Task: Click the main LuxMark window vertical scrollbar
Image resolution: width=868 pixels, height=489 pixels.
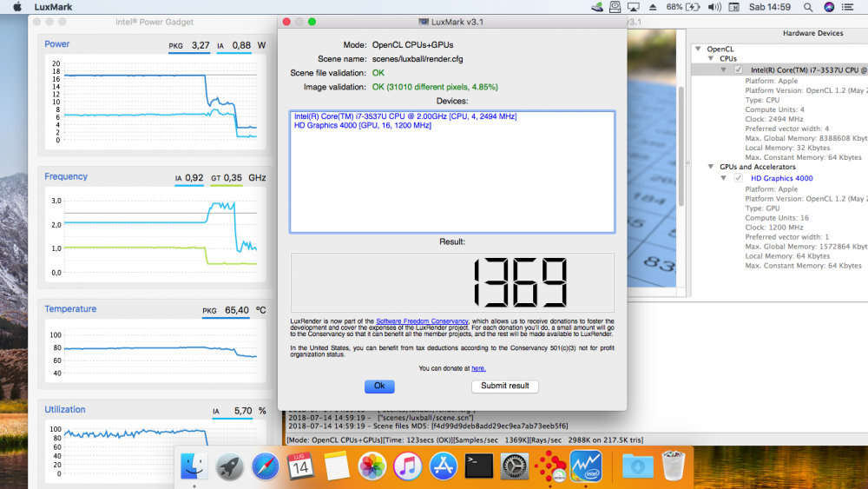Action: (681, 147)
